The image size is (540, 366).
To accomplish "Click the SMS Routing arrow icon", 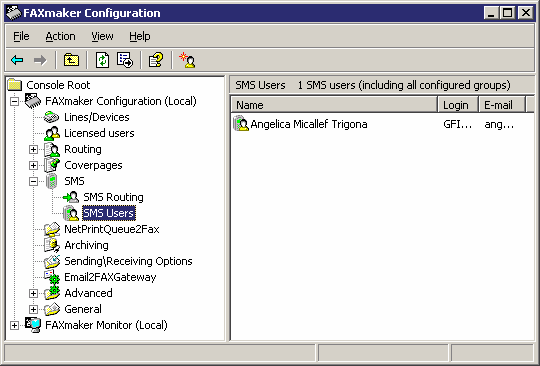I will pos(71,197).
